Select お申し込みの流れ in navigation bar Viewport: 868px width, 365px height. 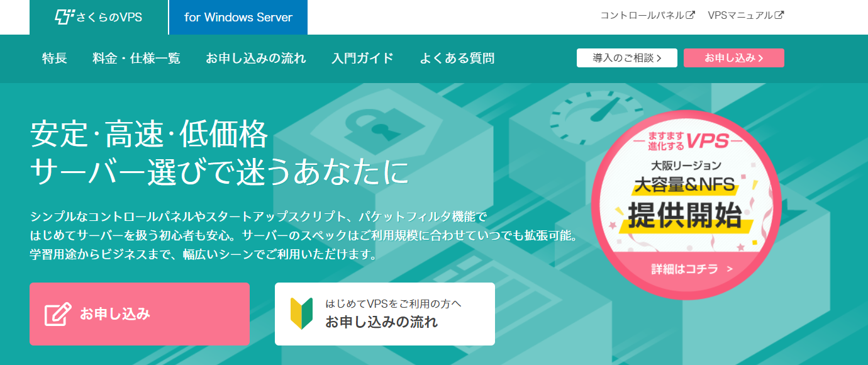(256, 59)
